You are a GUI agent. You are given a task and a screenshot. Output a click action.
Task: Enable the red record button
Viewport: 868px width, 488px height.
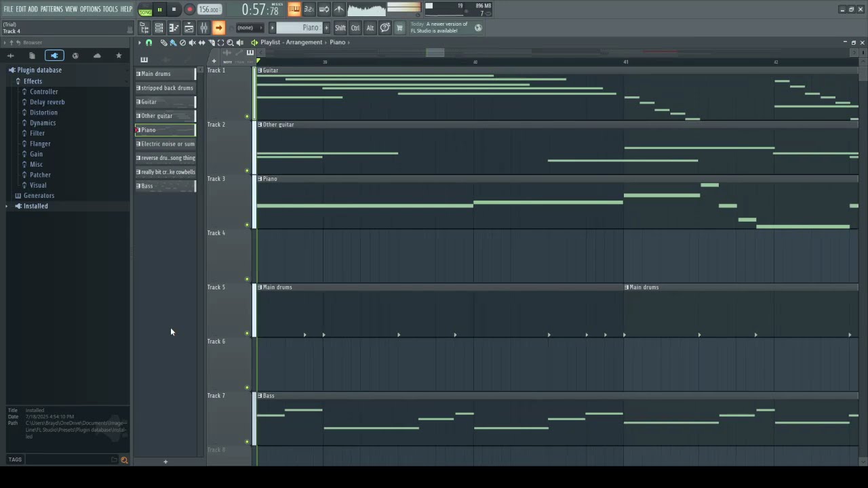click(x=190, y=9)
